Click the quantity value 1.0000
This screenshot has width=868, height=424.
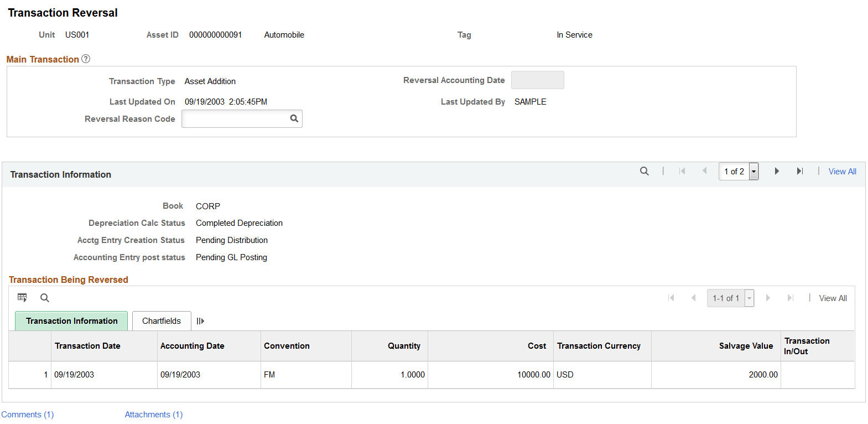pyautogui.click(x=413, y=375)
